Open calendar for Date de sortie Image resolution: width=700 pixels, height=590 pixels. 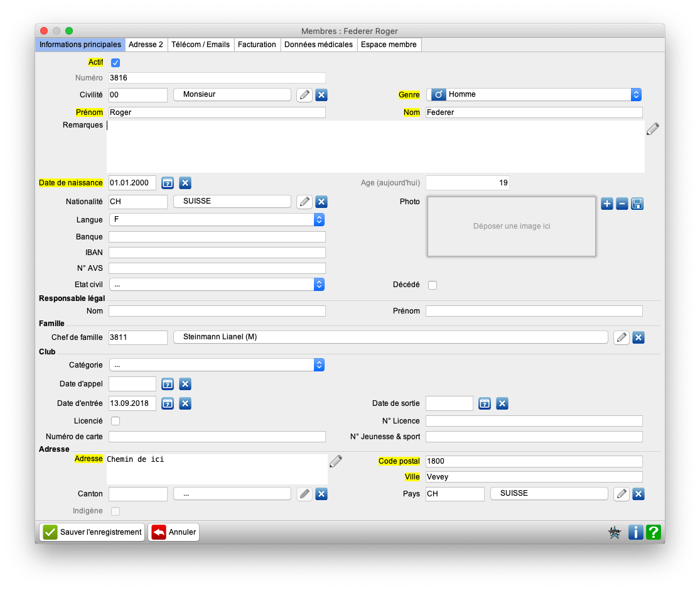pyautogui.click(x=484, y=403)
